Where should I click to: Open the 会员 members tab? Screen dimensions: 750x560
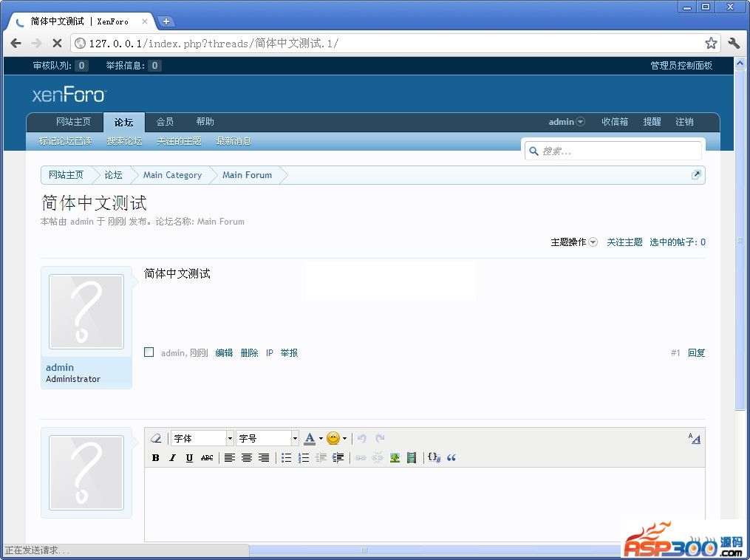click(x=165, y=122)
